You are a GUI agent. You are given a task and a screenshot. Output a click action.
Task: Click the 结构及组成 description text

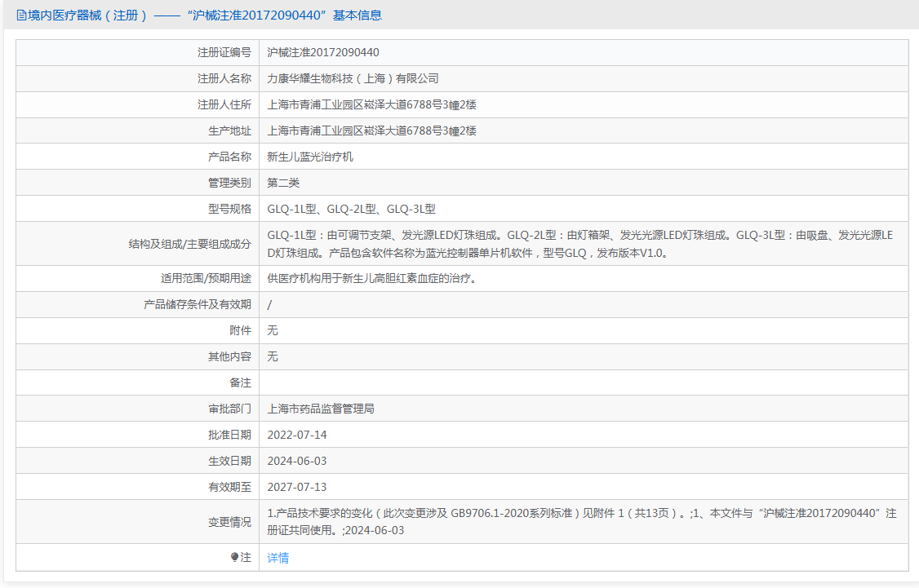580,244
